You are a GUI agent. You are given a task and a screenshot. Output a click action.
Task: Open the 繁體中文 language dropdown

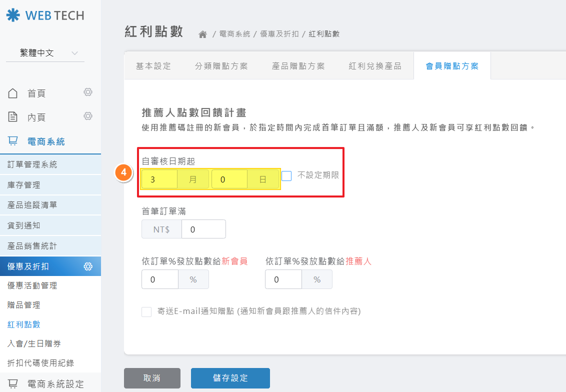click(x=45, y=53)
